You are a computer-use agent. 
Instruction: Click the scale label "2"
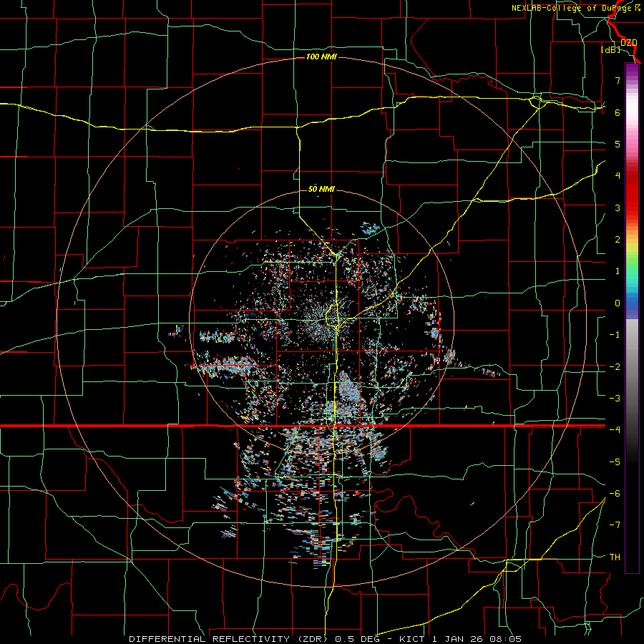pos(618,239)
